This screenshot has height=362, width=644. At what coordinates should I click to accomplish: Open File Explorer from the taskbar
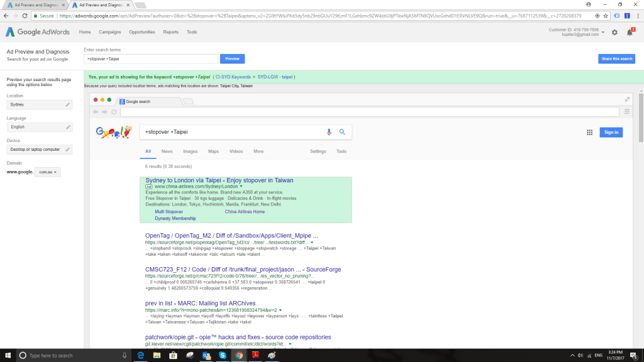point(157,356)
